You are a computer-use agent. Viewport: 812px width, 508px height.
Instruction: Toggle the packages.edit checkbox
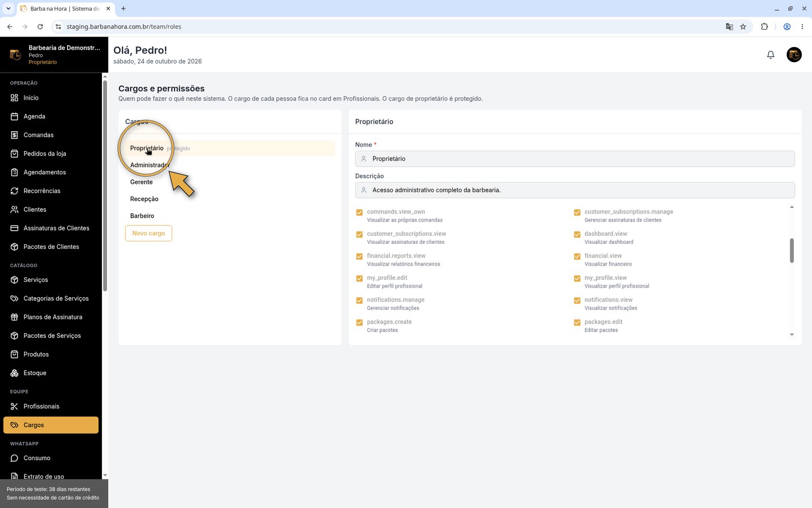(577, 322)
